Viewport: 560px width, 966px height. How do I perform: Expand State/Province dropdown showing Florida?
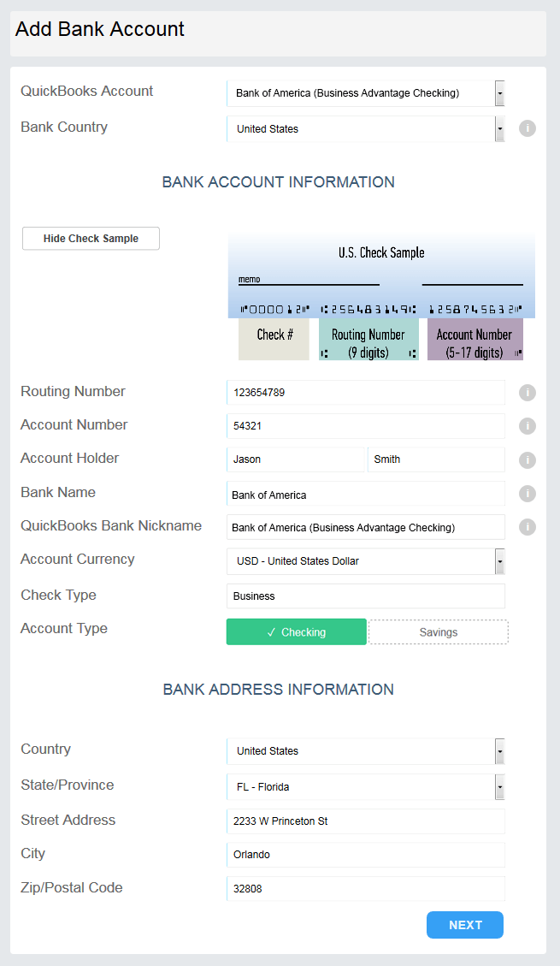tap(366, 786)
